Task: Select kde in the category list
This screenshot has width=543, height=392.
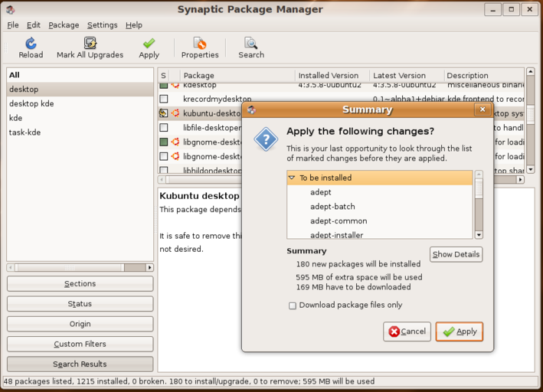Action: click(x=80, y=118)
